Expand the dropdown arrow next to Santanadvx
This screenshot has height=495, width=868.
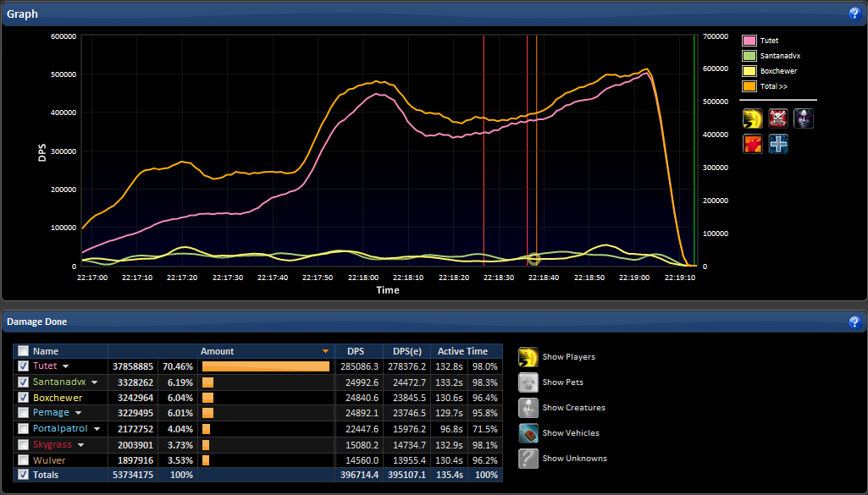[94, 382]
